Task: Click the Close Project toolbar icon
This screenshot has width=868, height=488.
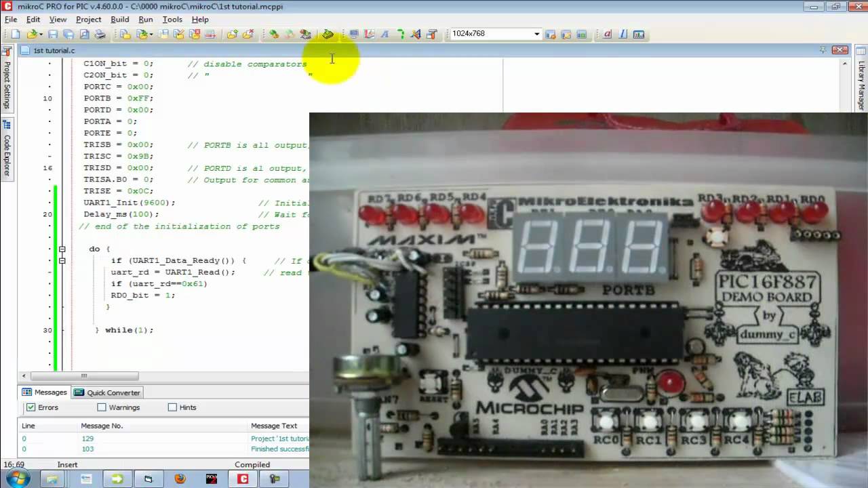Action: [x=195, y=34]
